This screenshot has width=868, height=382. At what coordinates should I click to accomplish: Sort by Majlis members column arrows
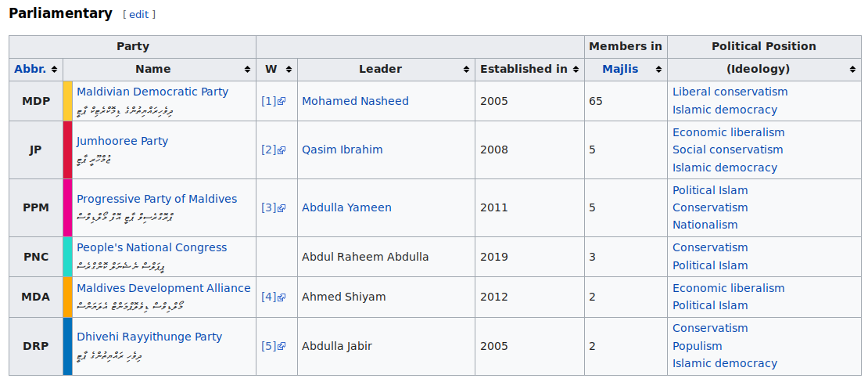click(659, 70)
